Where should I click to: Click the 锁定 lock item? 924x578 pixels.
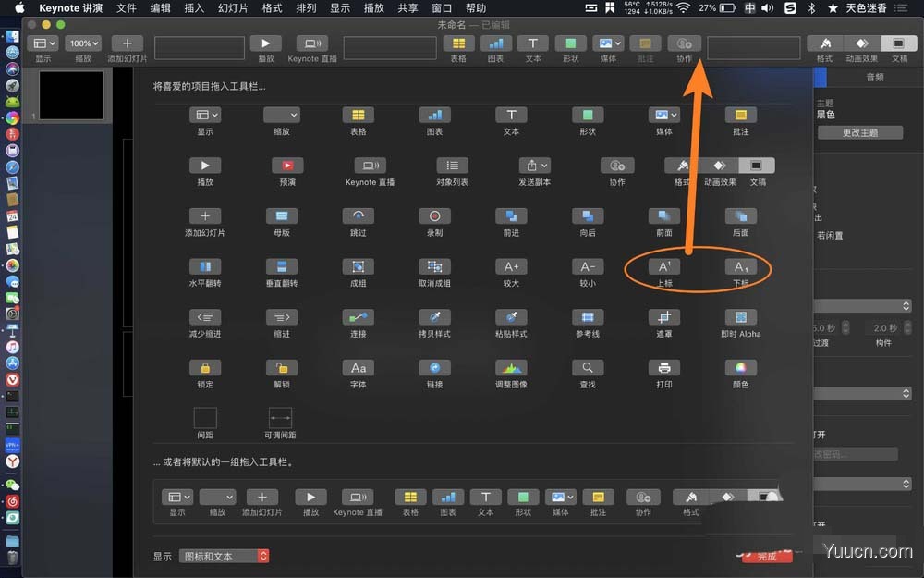pos(205,368)
